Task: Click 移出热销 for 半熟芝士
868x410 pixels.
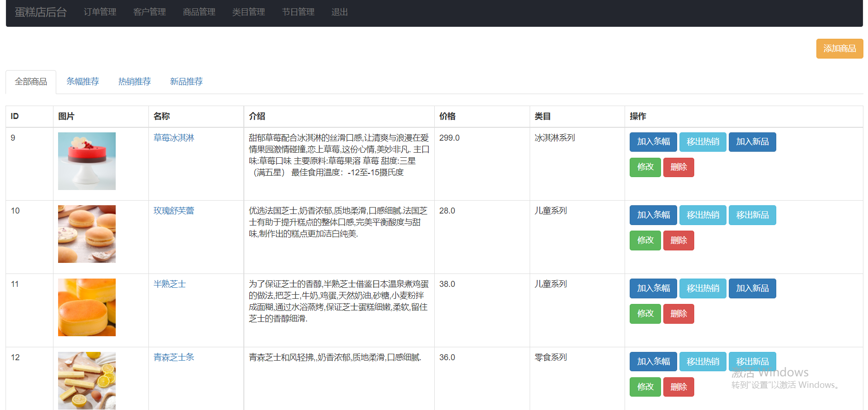Action: [703, 289]
